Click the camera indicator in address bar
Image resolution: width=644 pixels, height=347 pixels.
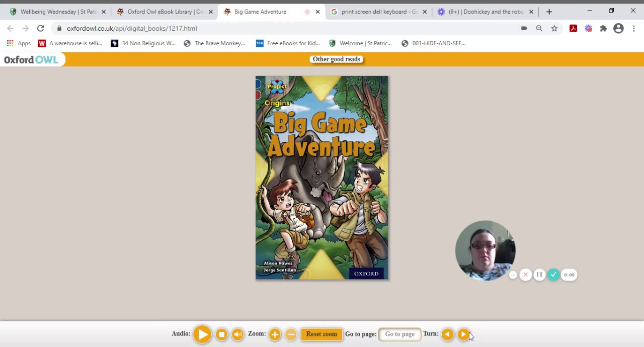524,29
